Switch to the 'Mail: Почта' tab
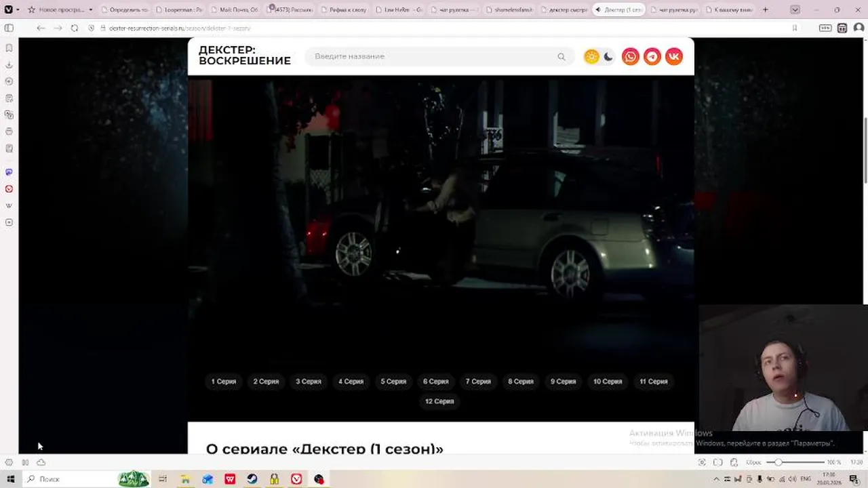 coord(234,9)
